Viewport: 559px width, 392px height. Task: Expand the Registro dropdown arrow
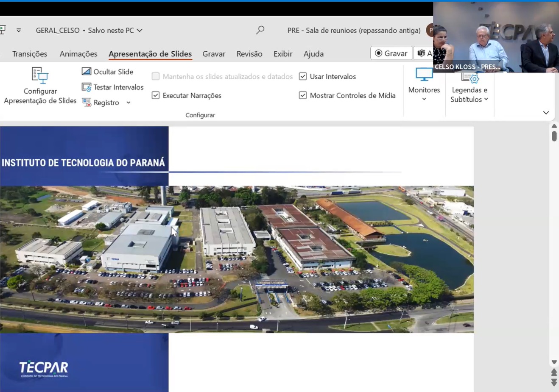(x=128, y=103)
